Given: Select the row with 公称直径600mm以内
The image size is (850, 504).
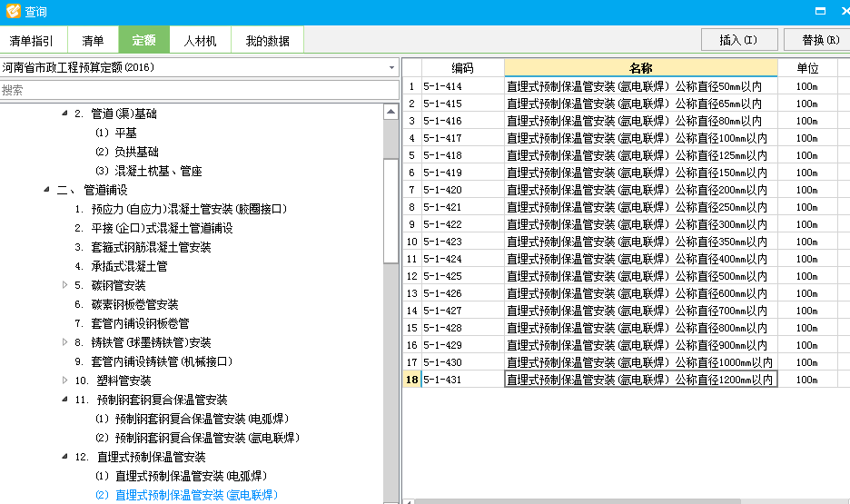Looking at the screenshot, I should click(641, 293).
